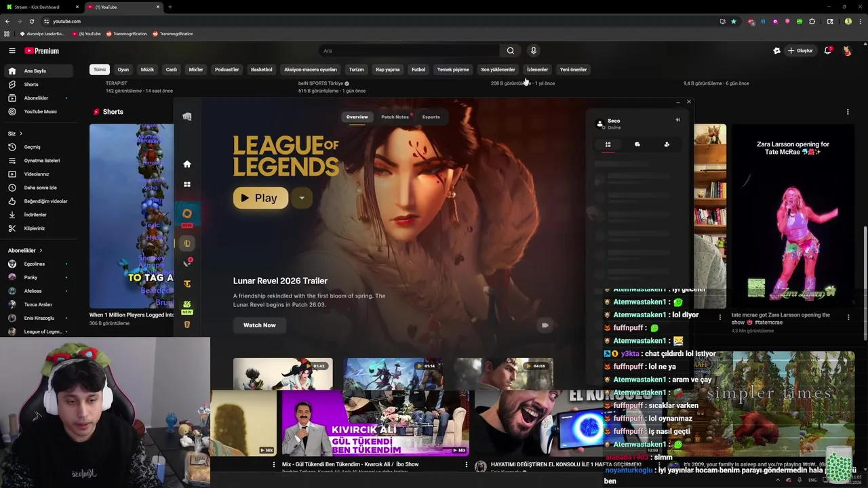Reload the page in Chrome

pyautogui.click(x=31, y=21)
